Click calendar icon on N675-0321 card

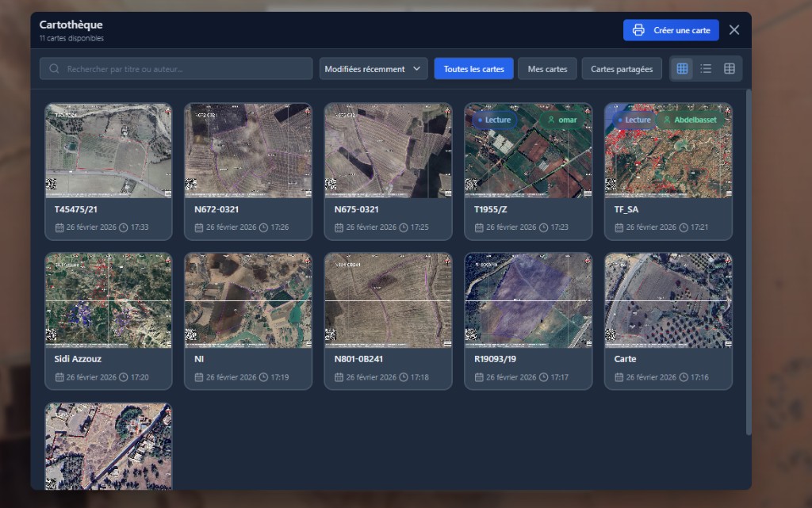tap(339, 227)
